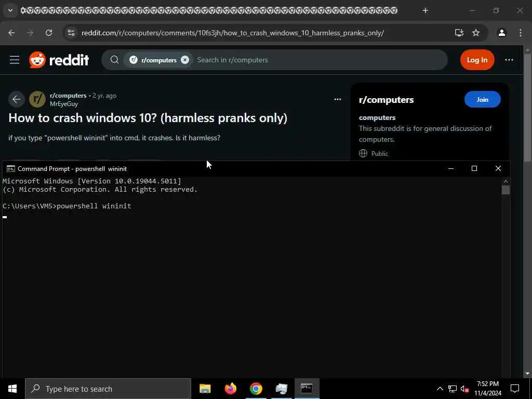The image size is (532, 399).
Task: Open muted volume tray icon
Action: [x=464, y=389]
